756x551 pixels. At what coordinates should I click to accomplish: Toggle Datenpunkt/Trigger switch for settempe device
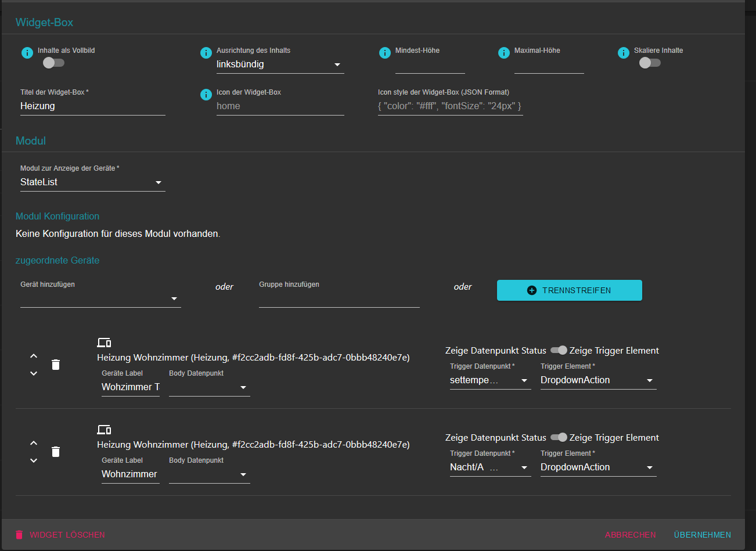tap(559, 350)
